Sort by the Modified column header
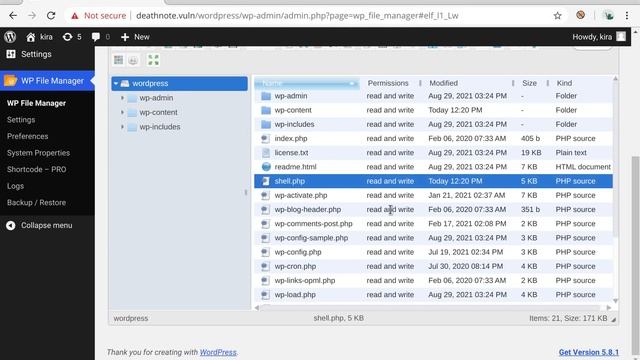 [x=443, y=83]
